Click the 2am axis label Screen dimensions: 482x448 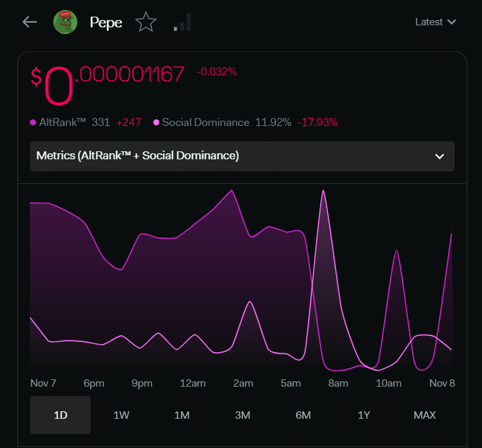tap(243, 383)
